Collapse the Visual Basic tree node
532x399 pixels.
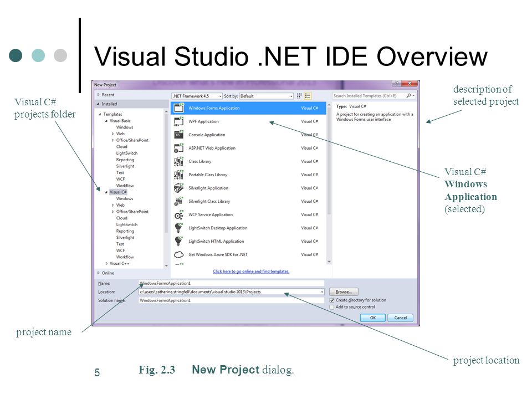click(106, 121)
